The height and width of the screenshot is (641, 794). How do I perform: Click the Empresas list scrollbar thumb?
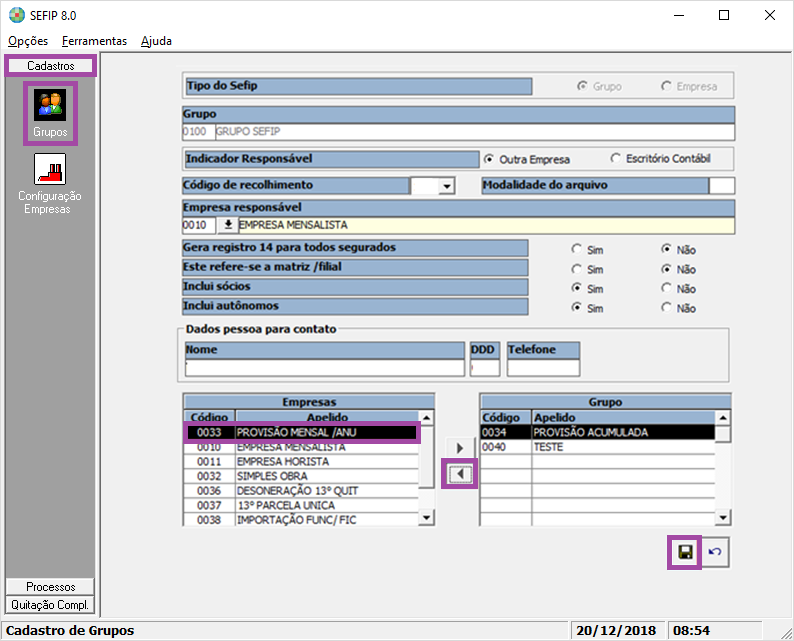click(427, 457)
